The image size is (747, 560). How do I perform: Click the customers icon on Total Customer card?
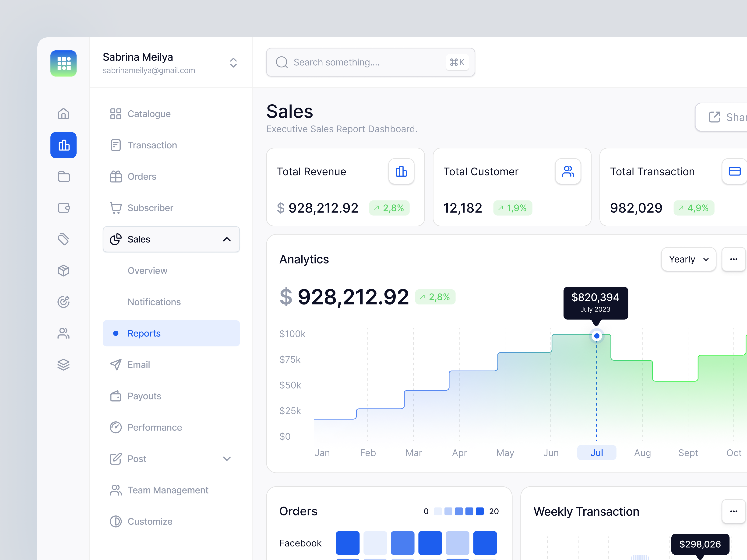point(568,171)
